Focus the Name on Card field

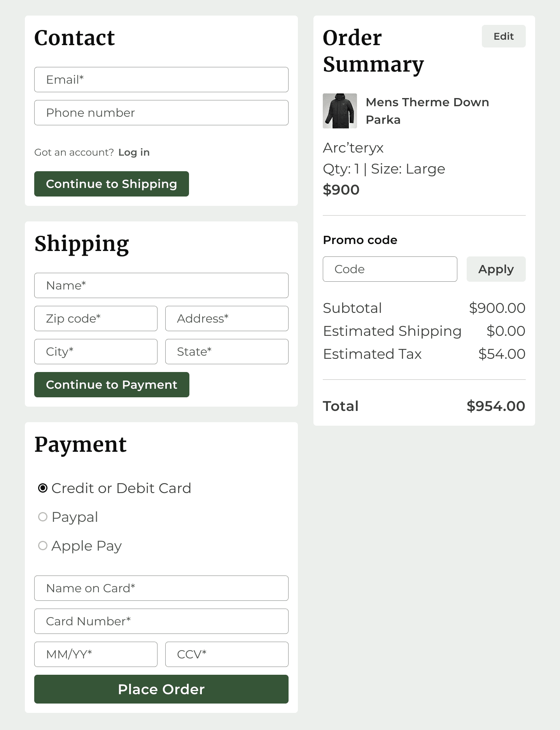[161, 588]
